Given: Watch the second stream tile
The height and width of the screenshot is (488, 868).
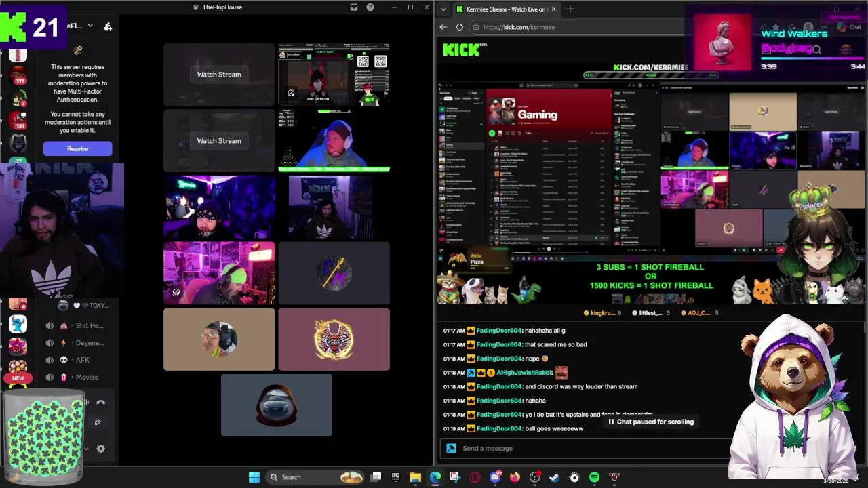Looking at the screenshot, I should pos(219,141).
